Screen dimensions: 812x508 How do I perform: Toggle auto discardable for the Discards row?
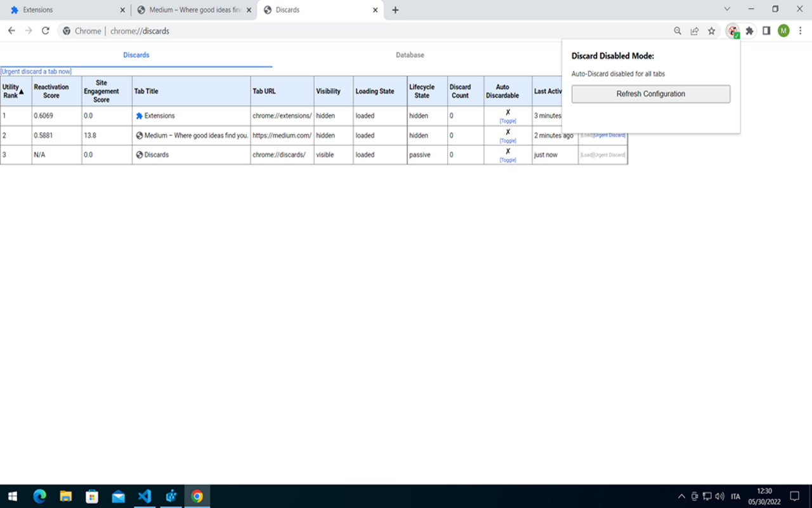point(507,160)
